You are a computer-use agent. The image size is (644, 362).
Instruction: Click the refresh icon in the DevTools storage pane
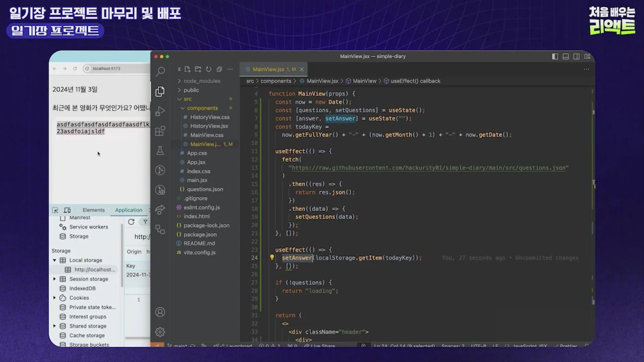(x=131, y=222)
